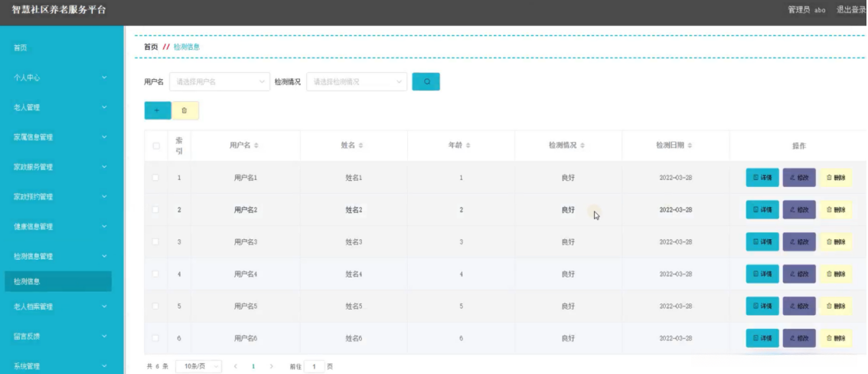Expand the 健康信息管理 sidebar menu
868x374 pixels.
pos(61,227)
